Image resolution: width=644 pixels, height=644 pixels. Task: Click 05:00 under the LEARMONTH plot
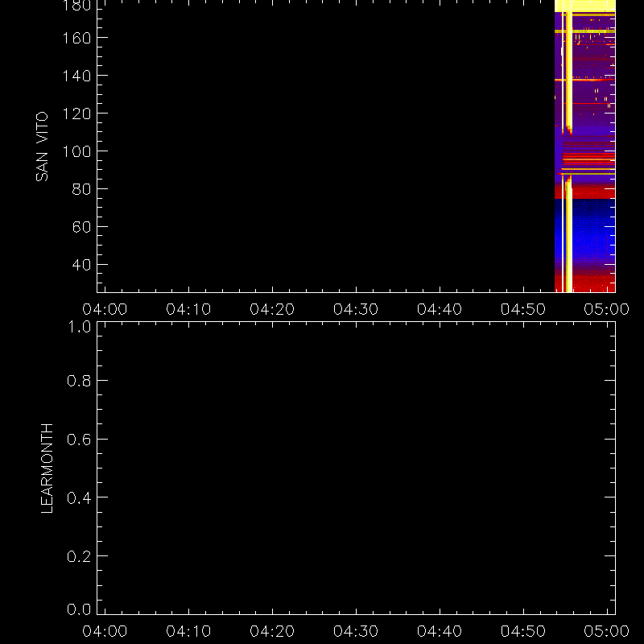(607, 631)
